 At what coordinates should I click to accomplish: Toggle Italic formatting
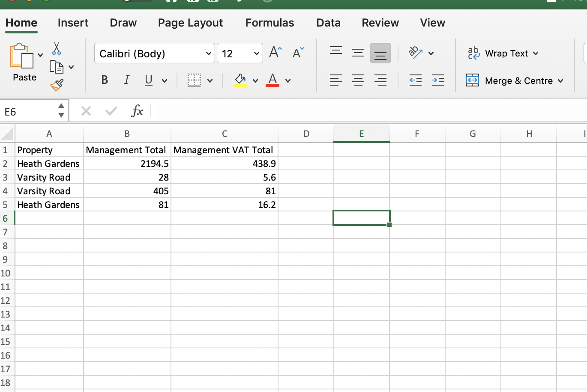[x=126, y=80]
